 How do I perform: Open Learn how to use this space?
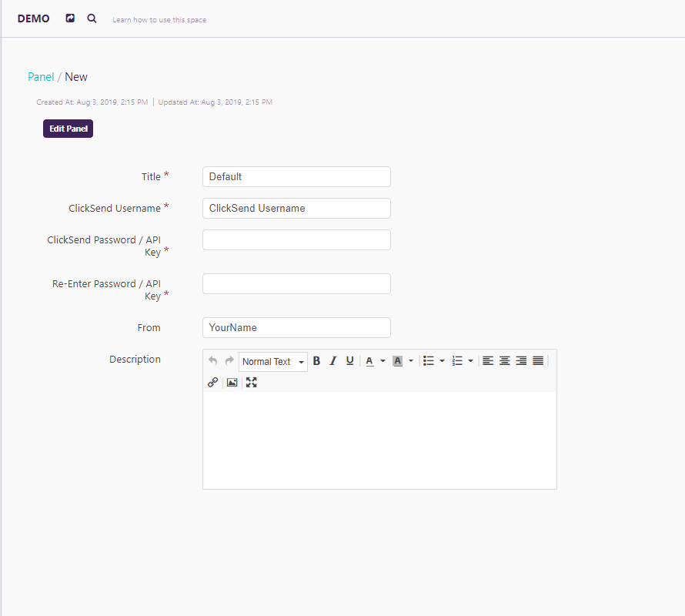click(159, 20)
